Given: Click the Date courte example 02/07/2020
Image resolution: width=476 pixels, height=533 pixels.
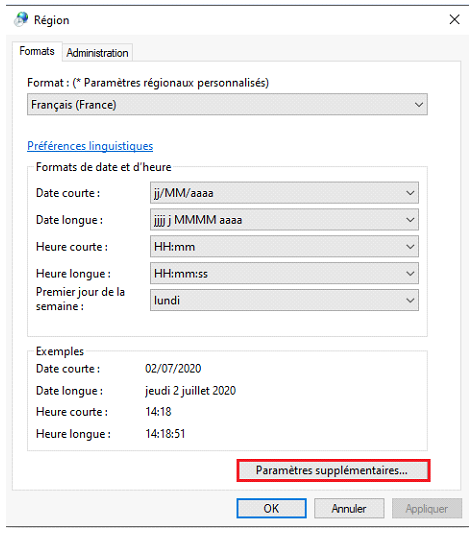Looking at the screenshot, I should (x=173, y=369).
